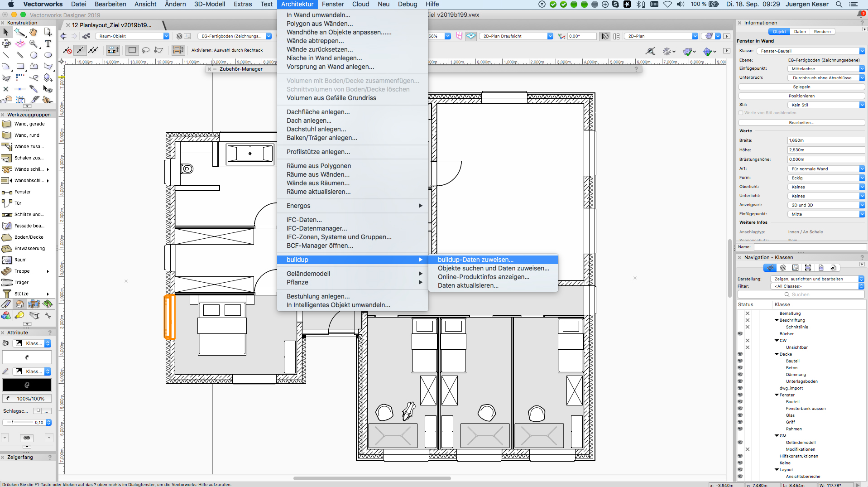Screen dimensions: 868x487
Task: Select the Circle tool
Action: pos(34,55)
